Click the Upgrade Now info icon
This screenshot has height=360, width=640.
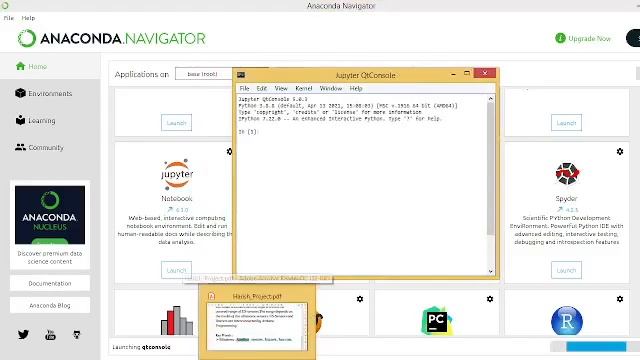(560, 38)
